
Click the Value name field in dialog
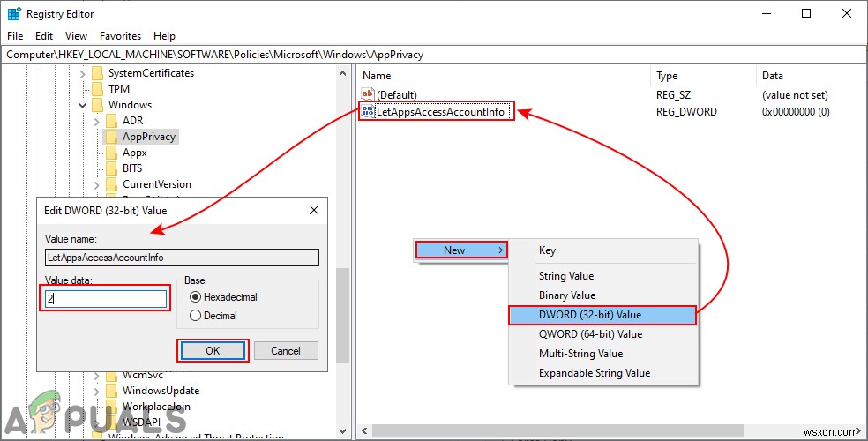pos(182,258)
